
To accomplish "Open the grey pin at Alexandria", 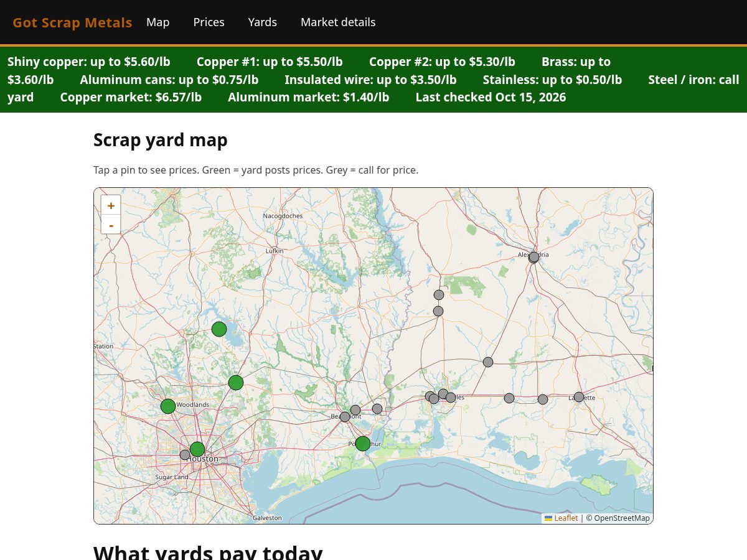I will [533, 257].
